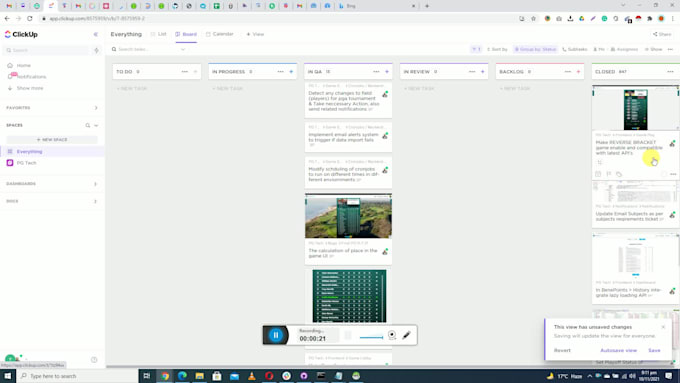Image resolution: width=680 pixels, height=383 pixels.
Task: Expand the Dashboards section
Action: pyautogui.click(x=95, y=184)
